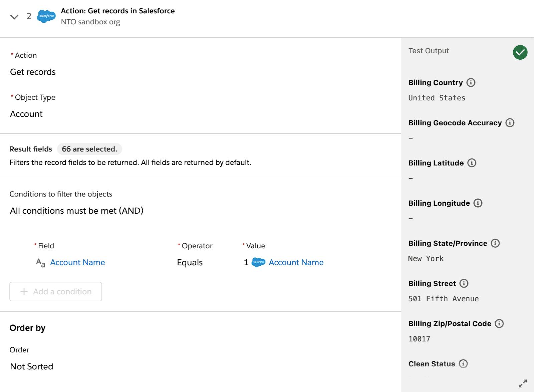Open the Object Type Account selector
This screenshot has height=392, width=534.
click(x=26, y=114)
